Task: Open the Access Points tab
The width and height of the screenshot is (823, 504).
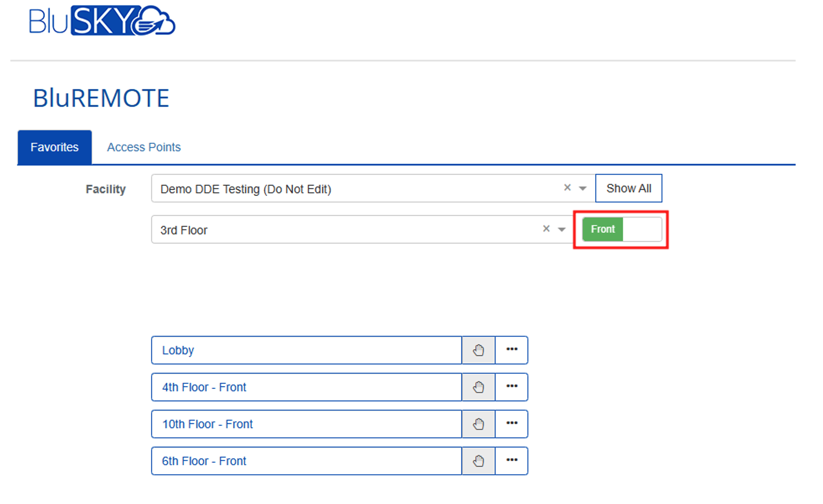Action: pyautogui.click(x=143, y=147)
